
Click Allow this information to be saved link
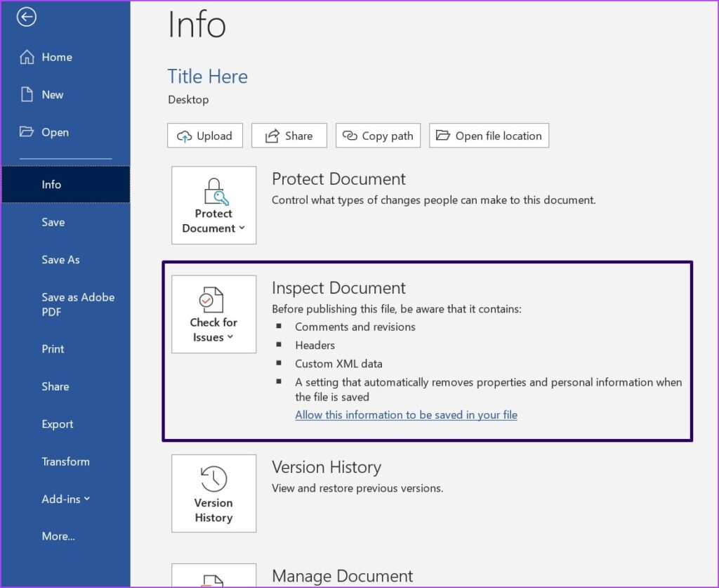point(406,415)
